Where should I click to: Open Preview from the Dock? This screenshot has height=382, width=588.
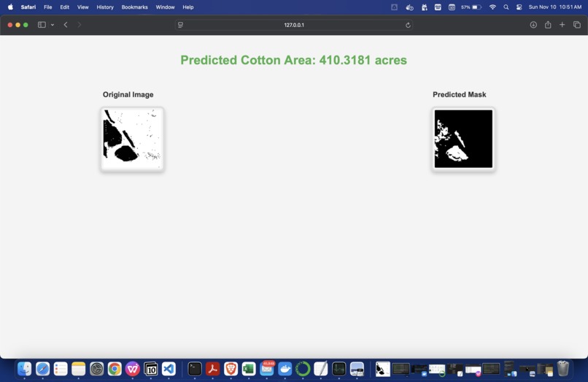click(357, 369)
